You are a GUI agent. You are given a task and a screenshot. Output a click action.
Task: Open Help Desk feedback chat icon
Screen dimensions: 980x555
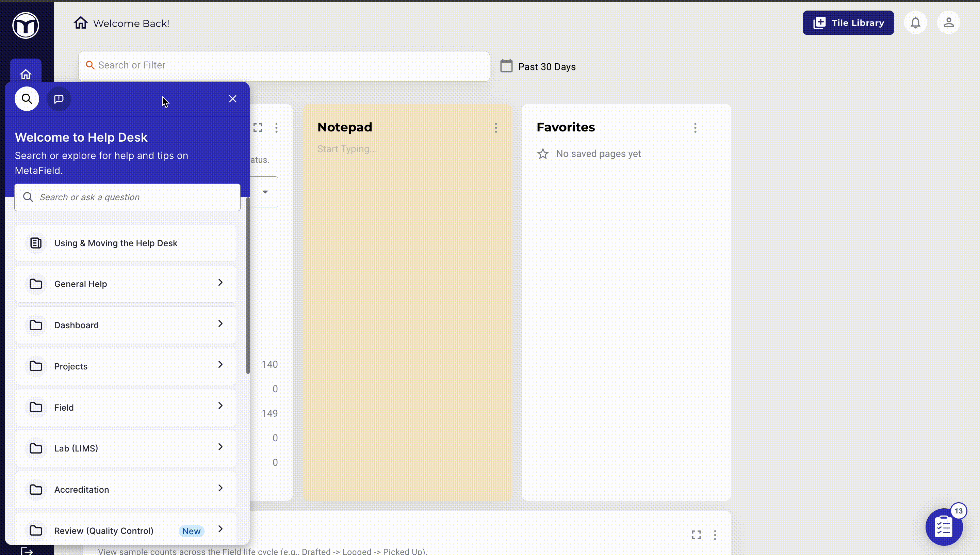click(x=59, y=99)
